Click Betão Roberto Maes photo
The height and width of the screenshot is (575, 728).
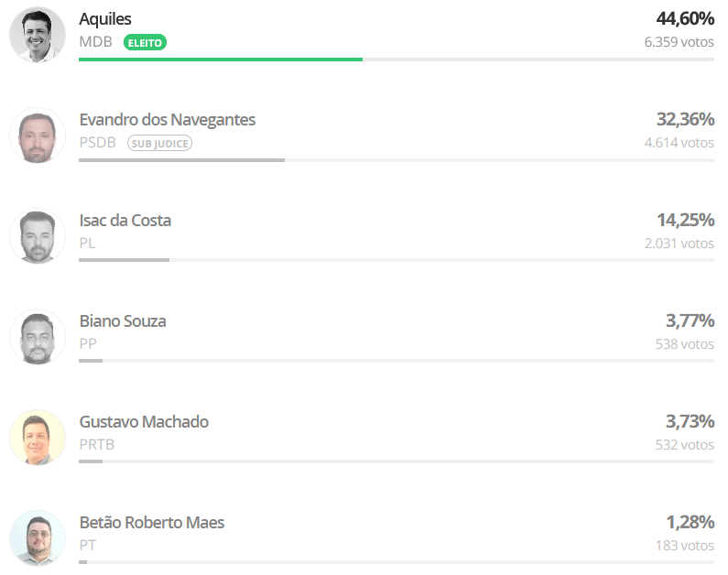[x=38, y=538]
